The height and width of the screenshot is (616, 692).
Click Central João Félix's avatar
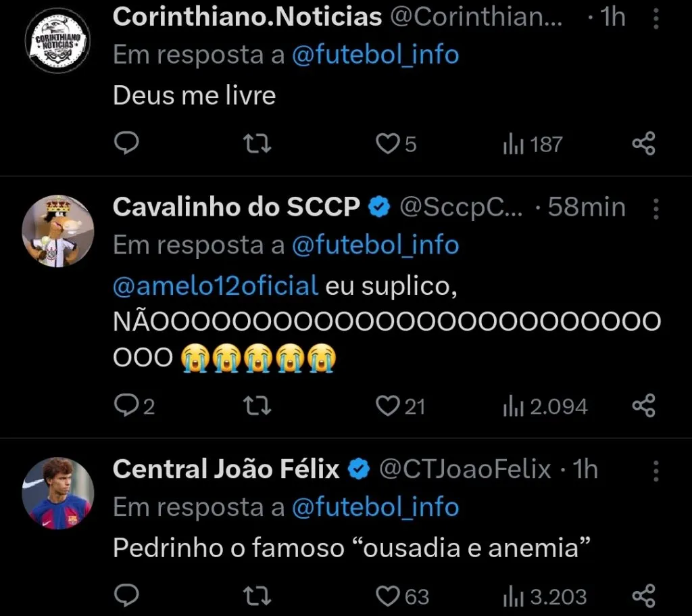(57, 492)
